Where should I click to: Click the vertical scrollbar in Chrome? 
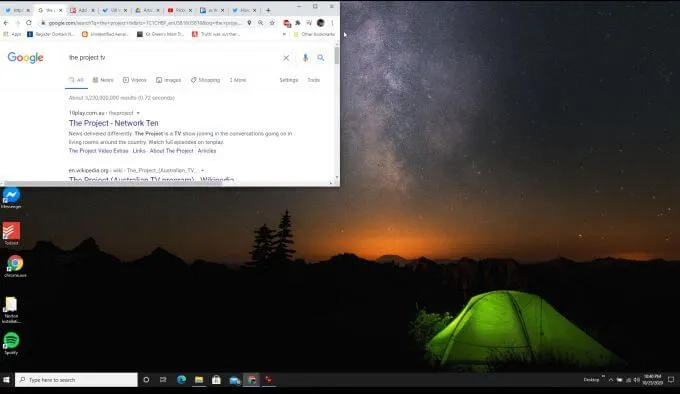click(x=337, y=56)
